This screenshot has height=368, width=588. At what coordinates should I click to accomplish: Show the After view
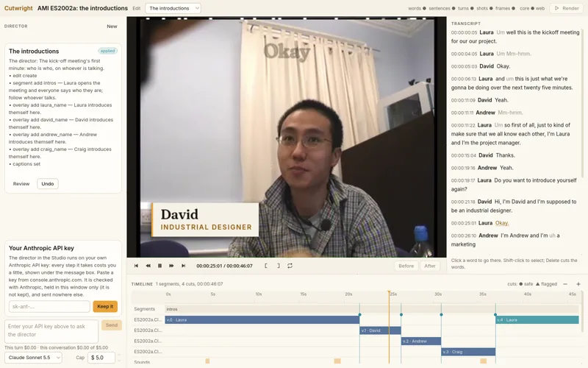[430, 266]
